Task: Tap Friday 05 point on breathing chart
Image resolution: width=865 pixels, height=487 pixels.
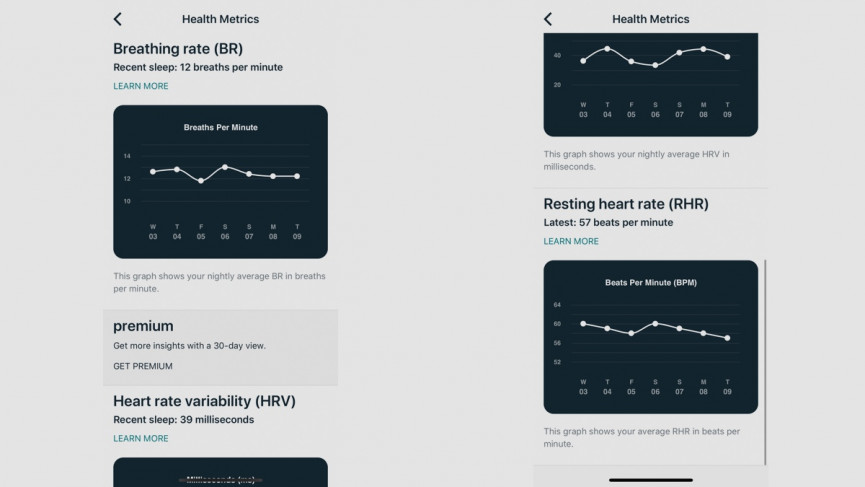Action: pyautogui.click(x=201, y=181)
